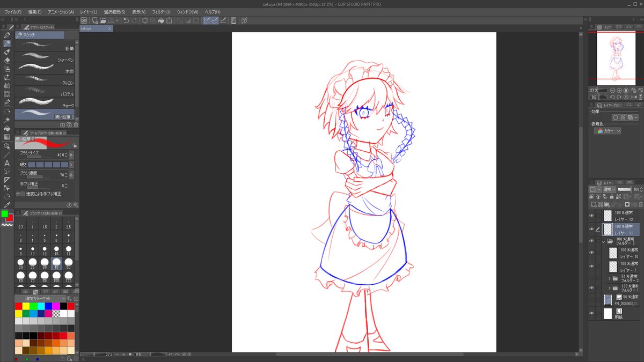This screenshot has height=362, width=644.
Task: Hide レイヤー 11 with its eye icon
Action: click(591, 230)
